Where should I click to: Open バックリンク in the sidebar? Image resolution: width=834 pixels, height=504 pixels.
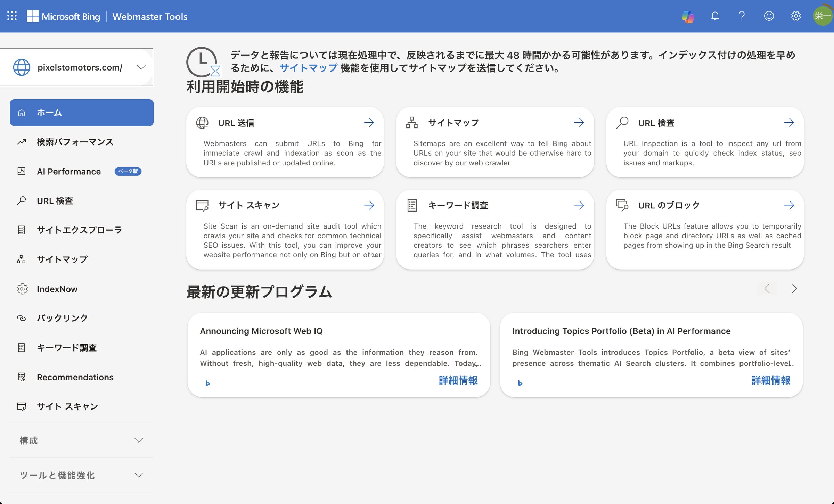tap(82, 318)
